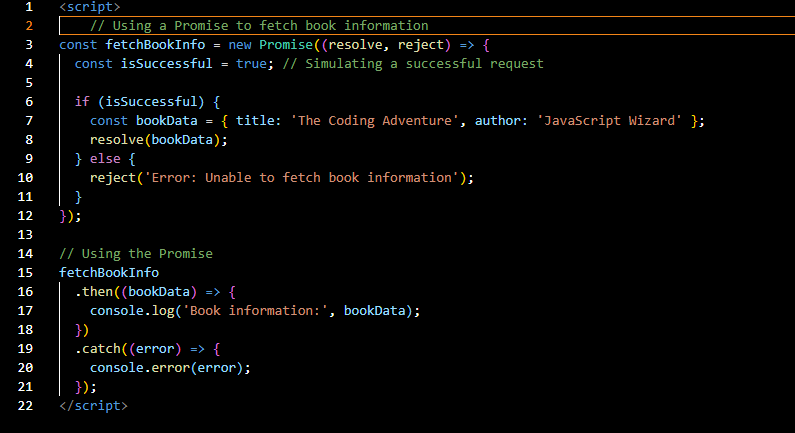Click line number 18 in the gutter
Image resolution: width=795 pixels, height=433 pixels.
[25, 330]
